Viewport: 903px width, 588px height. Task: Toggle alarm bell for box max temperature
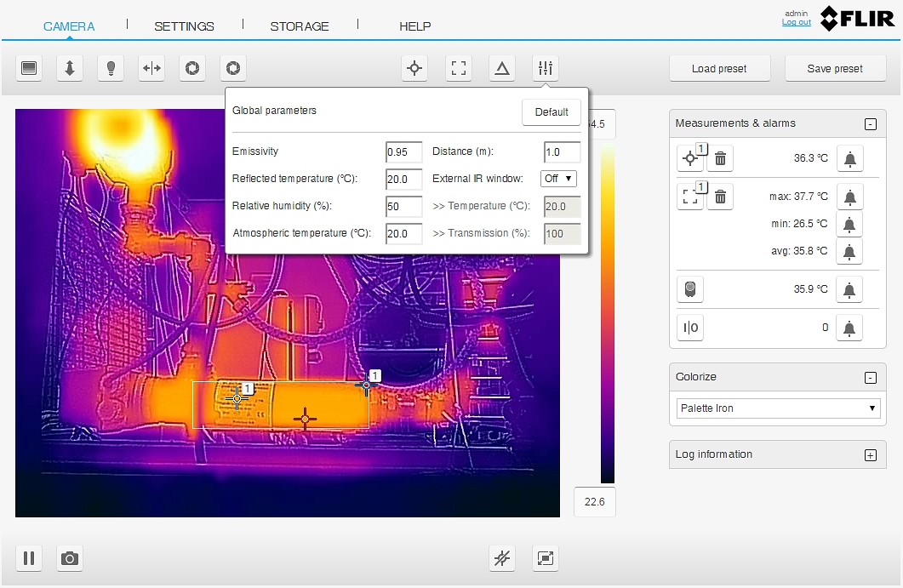[x=849, y=197]
